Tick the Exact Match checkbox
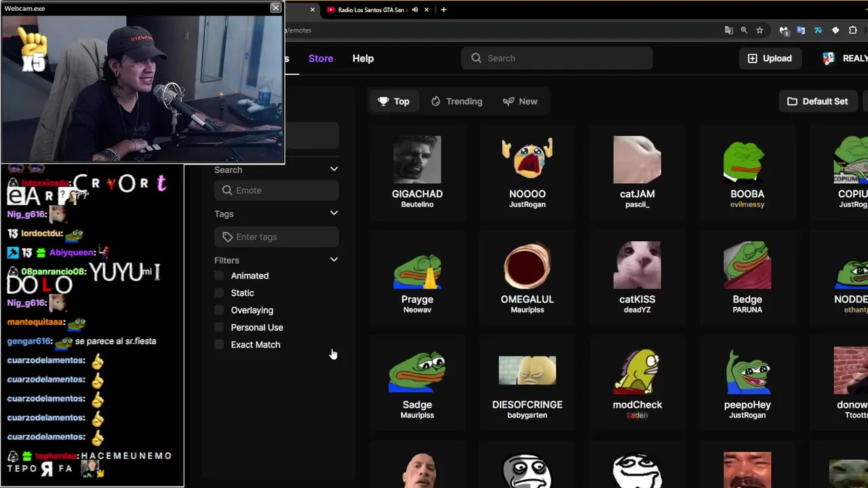 click(x=219, y=344)
